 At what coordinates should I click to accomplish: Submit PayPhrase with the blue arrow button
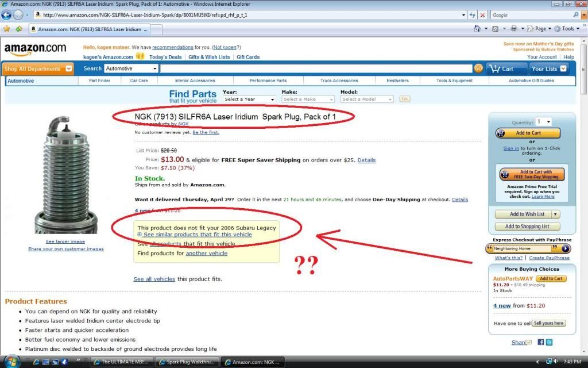(566, 248)
